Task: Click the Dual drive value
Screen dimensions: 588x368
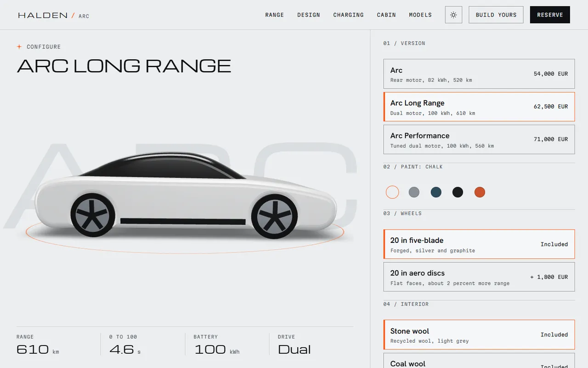Action: [294, 350]
